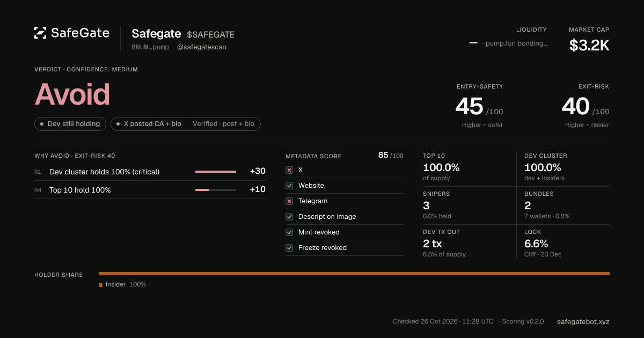Click the Bundles count 2
This screenshot has height=338, width=644.
point(528,205)
